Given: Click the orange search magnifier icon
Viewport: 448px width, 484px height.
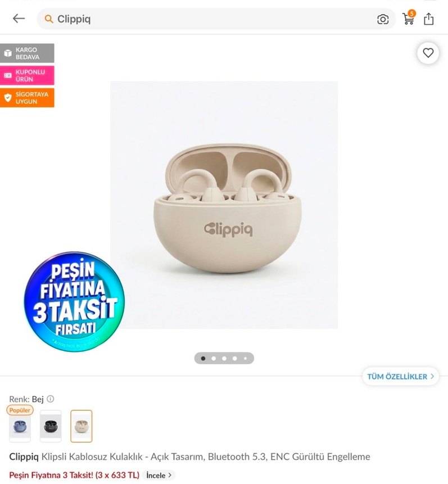Looking at the screenshot, I should [48, 19].
